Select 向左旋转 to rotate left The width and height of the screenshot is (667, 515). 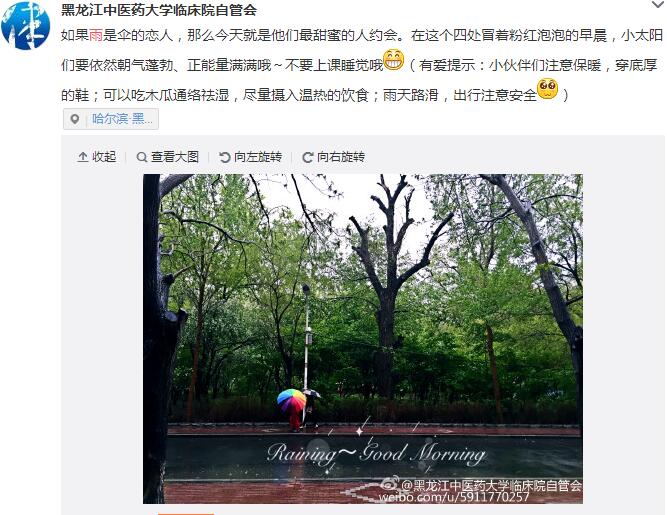[x=251, y=157]
